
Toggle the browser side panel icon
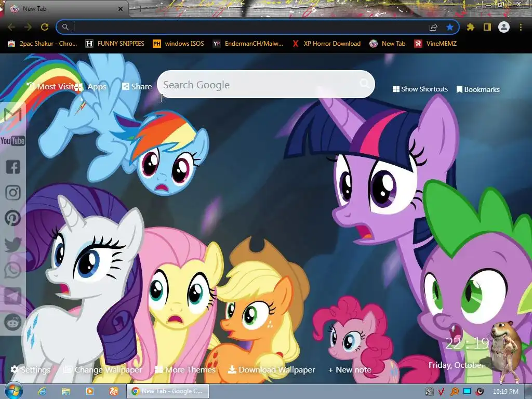[x=487, y=27]
